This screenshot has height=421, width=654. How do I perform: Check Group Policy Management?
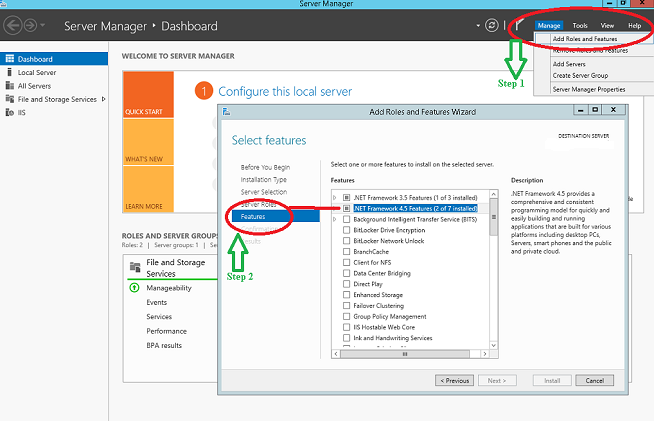(x=346, y=316)
